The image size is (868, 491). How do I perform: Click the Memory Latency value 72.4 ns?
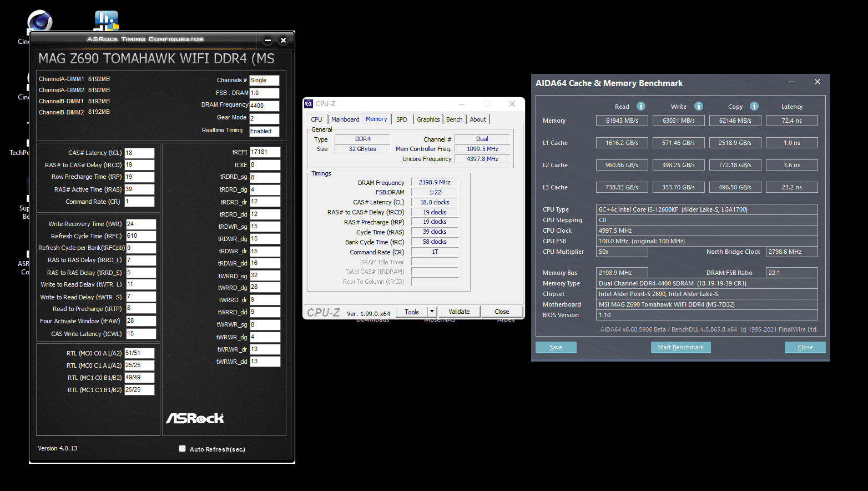(792, 121)
